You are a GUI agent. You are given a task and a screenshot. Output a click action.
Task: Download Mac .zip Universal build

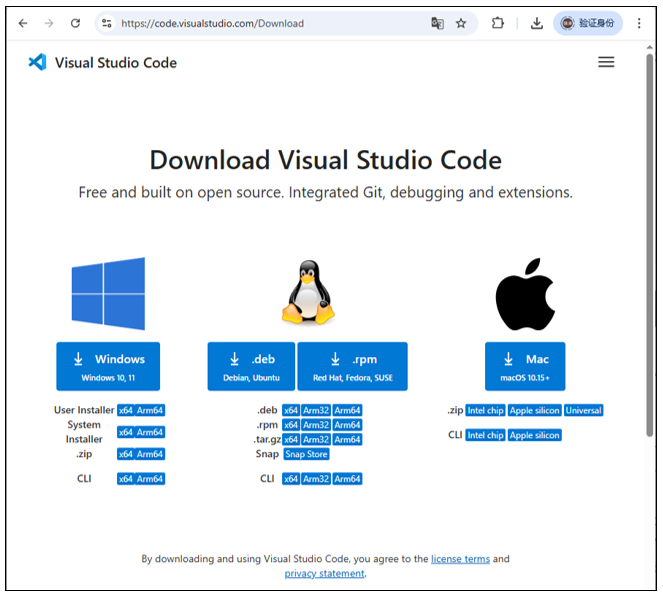(584, 410)
